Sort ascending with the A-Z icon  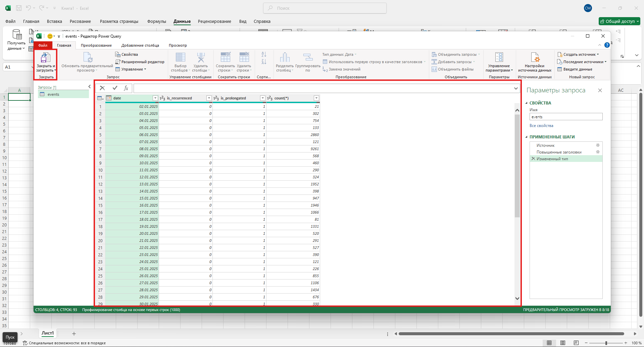coord(264,54)
